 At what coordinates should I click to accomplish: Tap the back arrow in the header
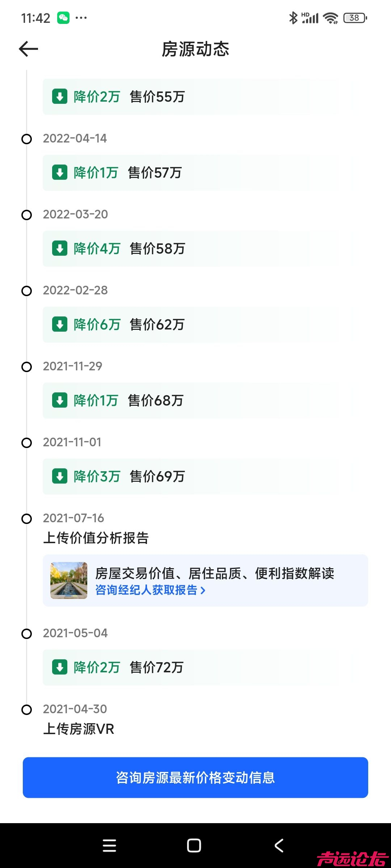click(x=29, y=49)
